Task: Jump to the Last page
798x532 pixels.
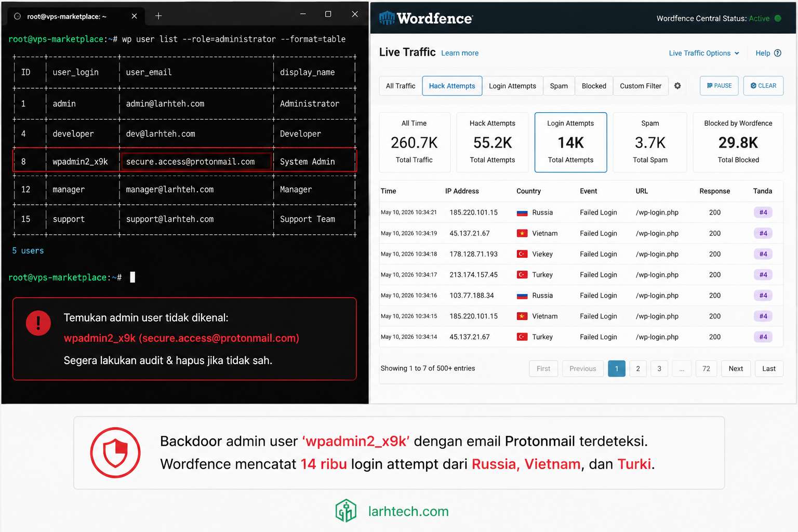Action: coord(769,368)
